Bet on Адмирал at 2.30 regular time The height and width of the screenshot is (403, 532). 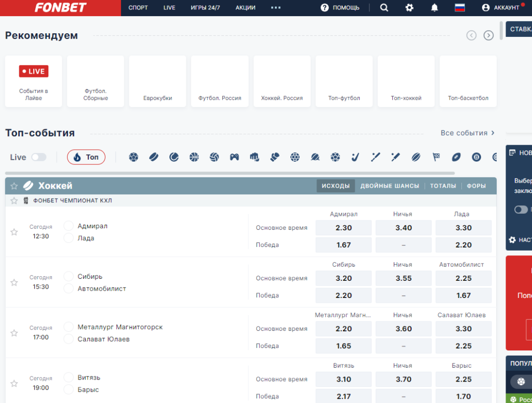[343, 228]
